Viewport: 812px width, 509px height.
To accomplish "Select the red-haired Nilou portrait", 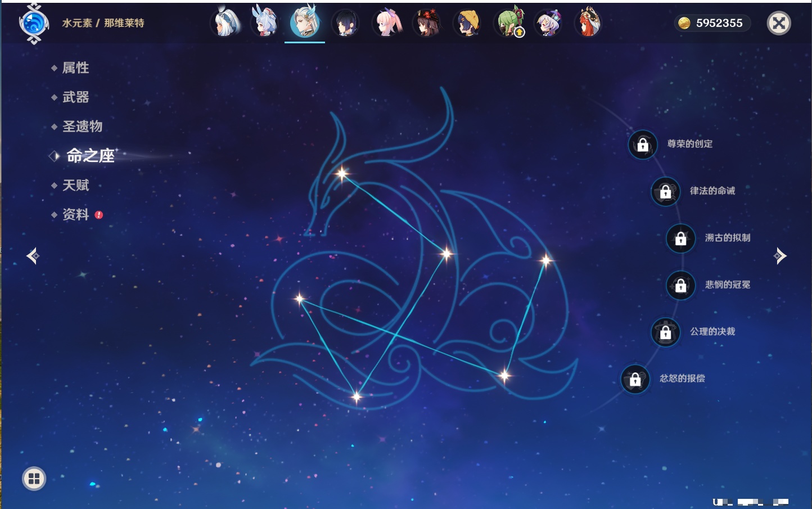I will [588, 22].
